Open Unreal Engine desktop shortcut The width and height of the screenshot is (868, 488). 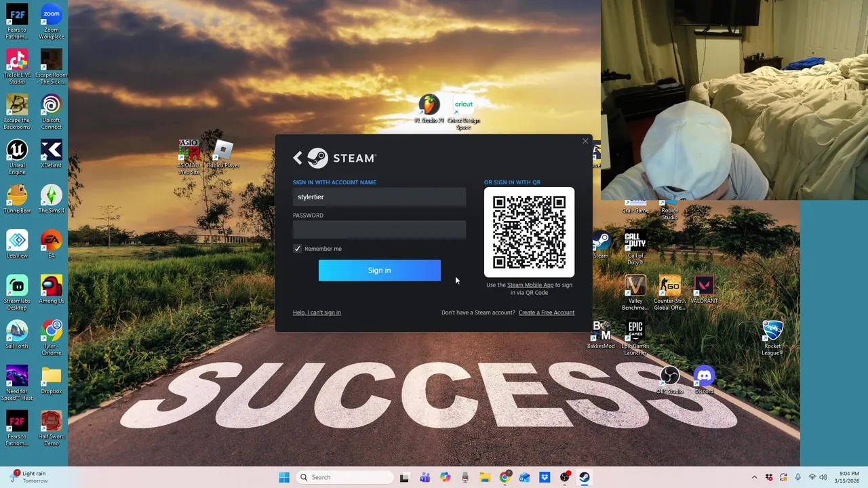coord(17,157)
